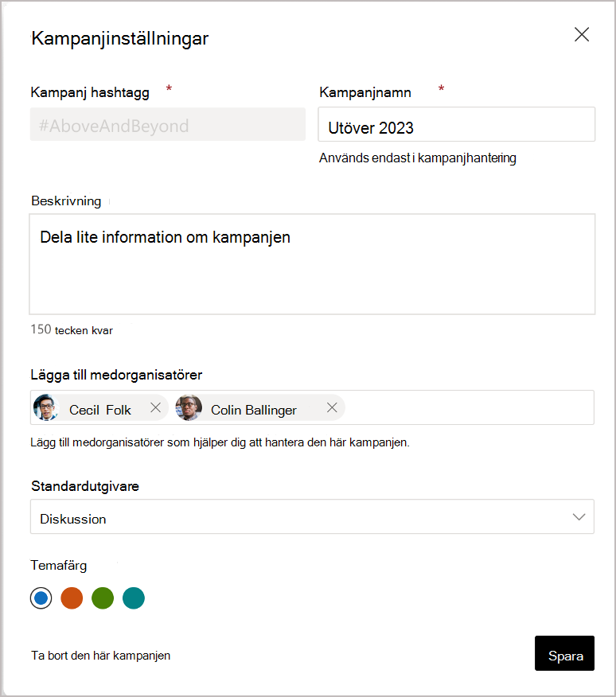616x697 pixels.
Task: Click the Spara button
Action: tap(564, 653)
